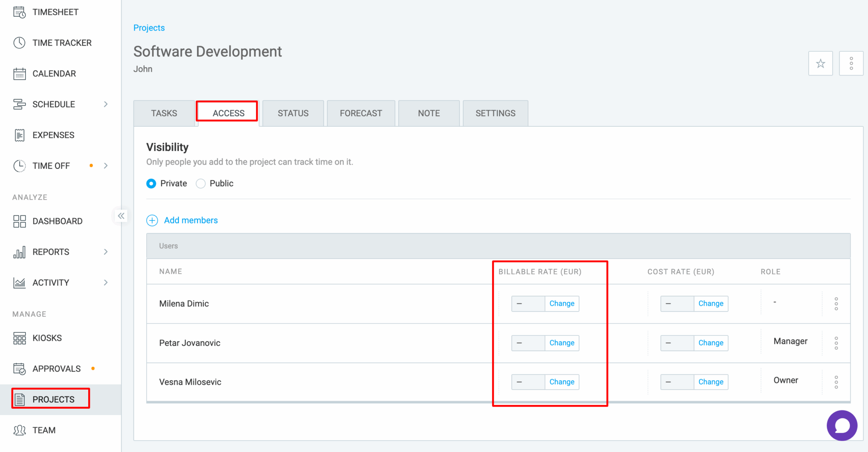Open the Approvals section

tap(56, 368)
